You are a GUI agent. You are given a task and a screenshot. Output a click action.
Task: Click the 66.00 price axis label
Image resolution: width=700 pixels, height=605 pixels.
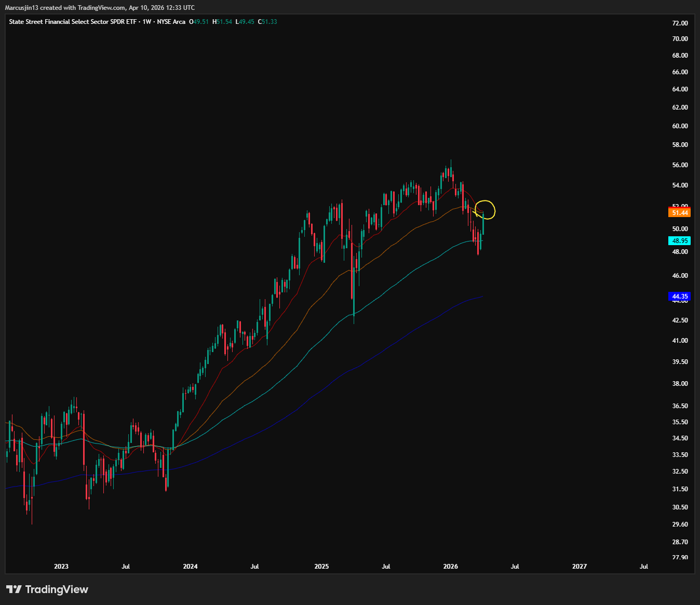point(680,72)
